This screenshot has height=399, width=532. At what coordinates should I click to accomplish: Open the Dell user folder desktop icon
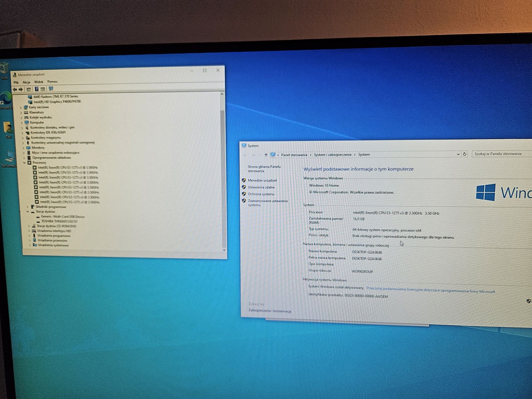pos(8,130)
